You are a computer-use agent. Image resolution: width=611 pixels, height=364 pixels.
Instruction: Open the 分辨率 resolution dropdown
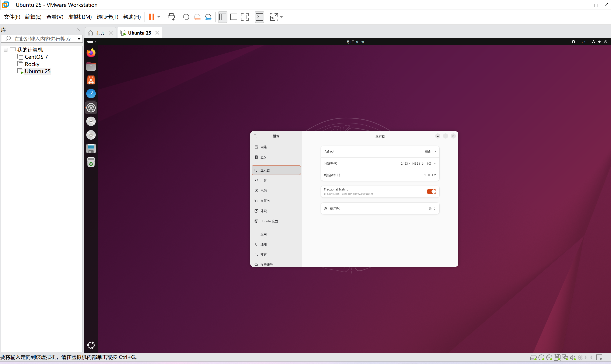pos(418,163)
